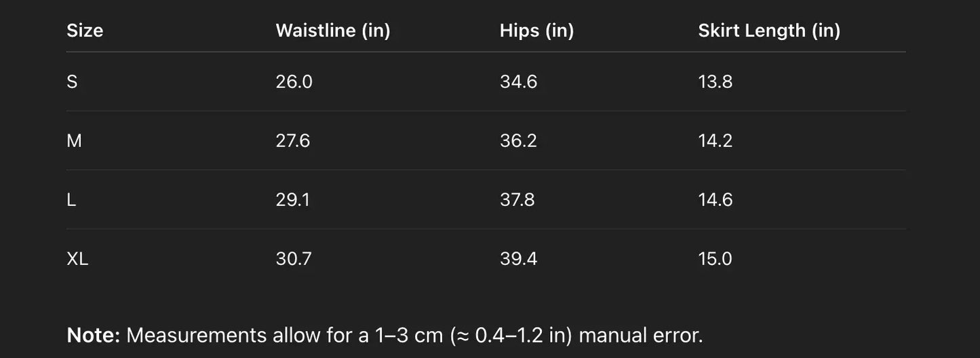Viewport: 980px width, 358px height.
Task: Click the 13.8 skirt length value
Action: coord(716,82)
